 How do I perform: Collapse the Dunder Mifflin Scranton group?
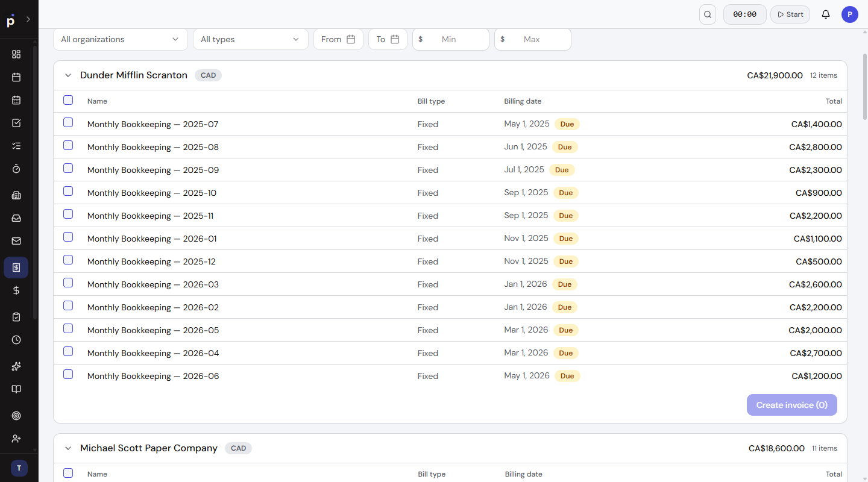[68, 75]
